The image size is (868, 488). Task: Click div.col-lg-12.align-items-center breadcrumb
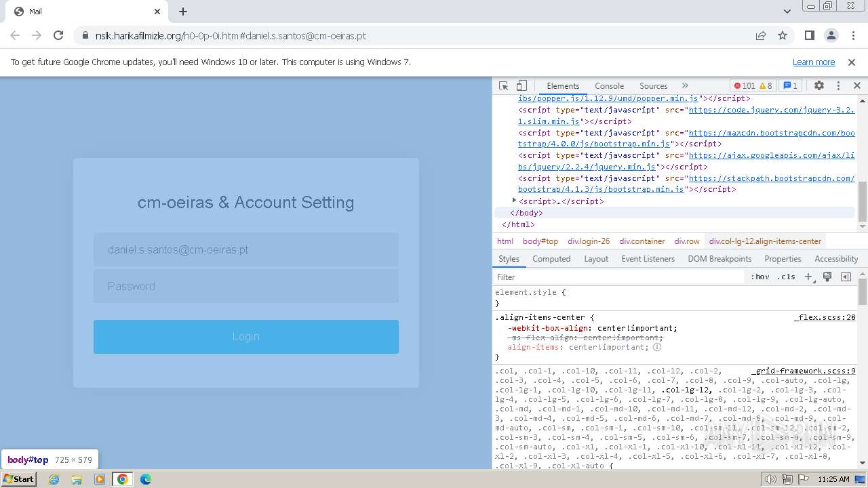765,241
